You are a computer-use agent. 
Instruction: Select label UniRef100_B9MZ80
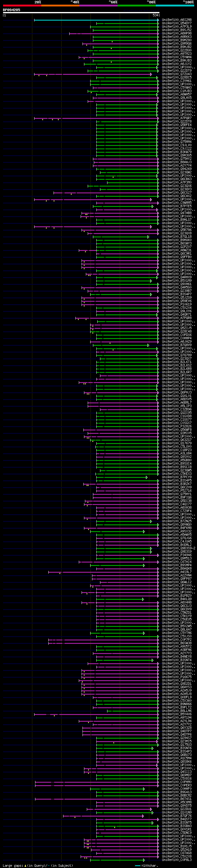click(177, 40)
